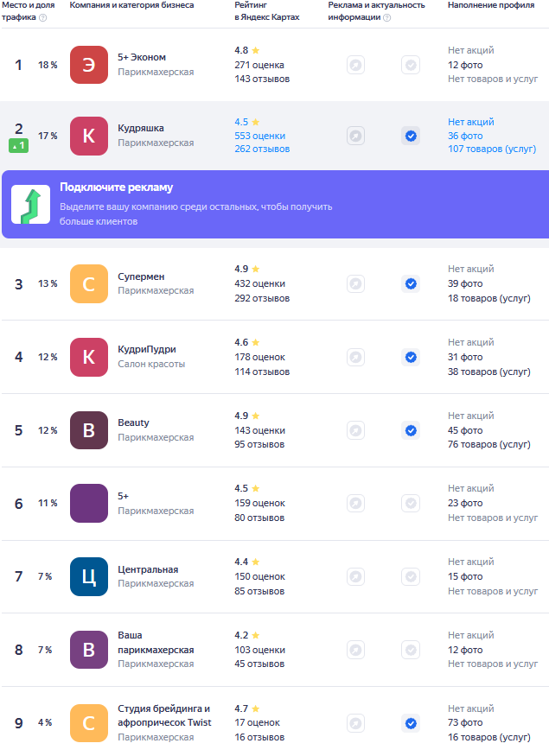Click column header 'Рейтинг в Яндекс Картах'
549x756 pixels.
tap(267, 11)
